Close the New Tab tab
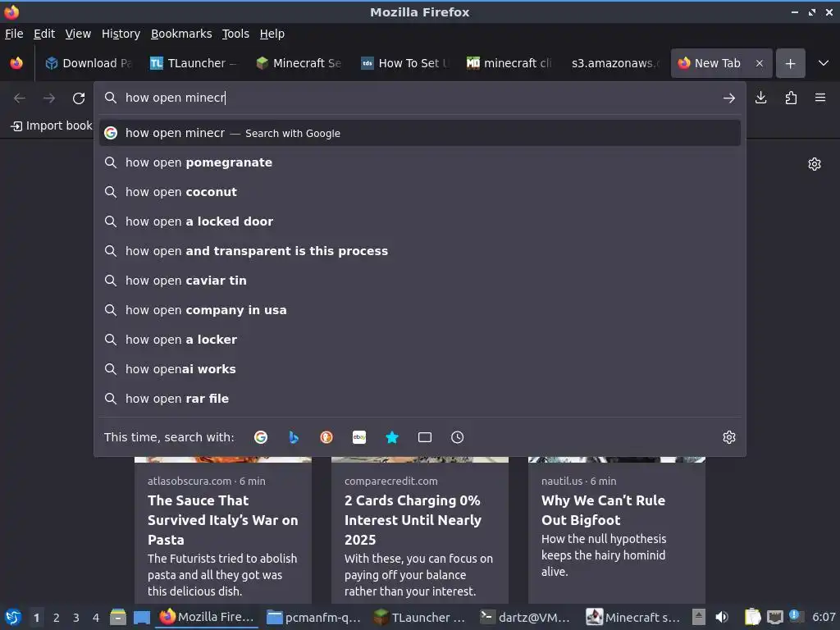This screenshot has width=840, height=630. (759, 63)
